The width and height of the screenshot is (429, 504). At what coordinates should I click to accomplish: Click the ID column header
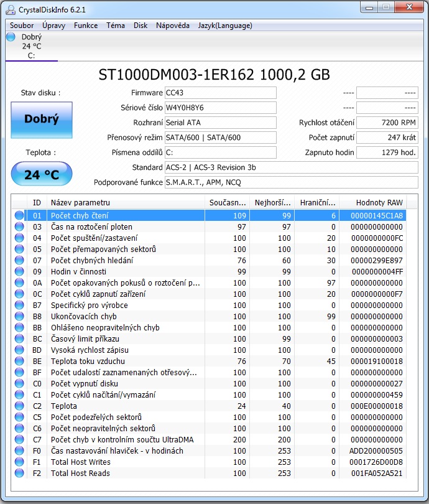37,202
